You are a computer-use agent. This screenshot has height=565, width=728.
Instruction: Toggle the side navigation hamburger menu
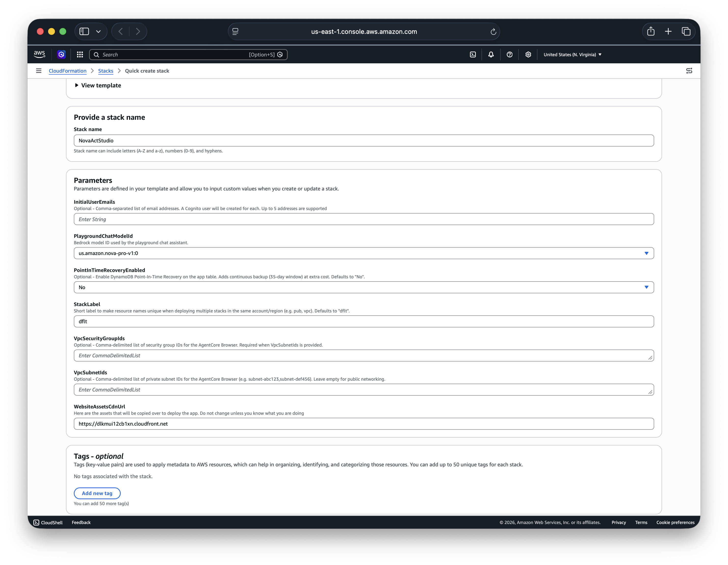39,71
